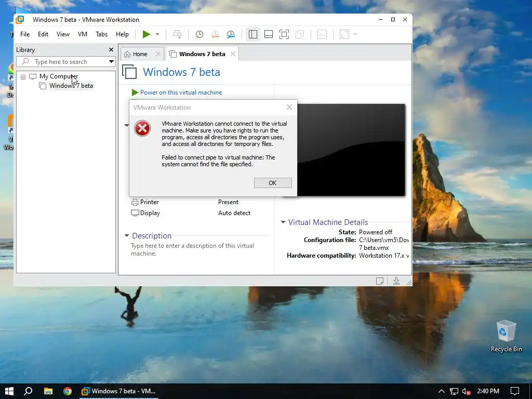The width and height of the screenshot is (532, 399).
Task: Click the green Power On toolbar button
Action: point(146,34)
